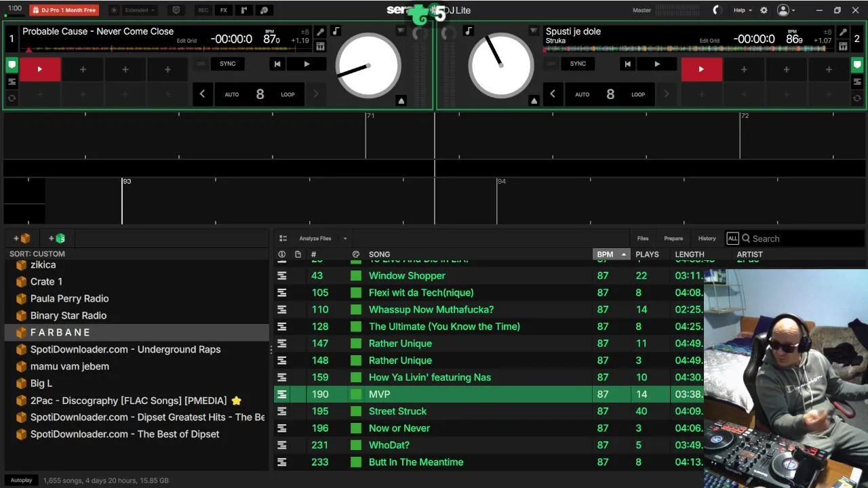Halve deck 1 auto loop length
The height and width of the screenshot is (488, 868).
point(202,94)
